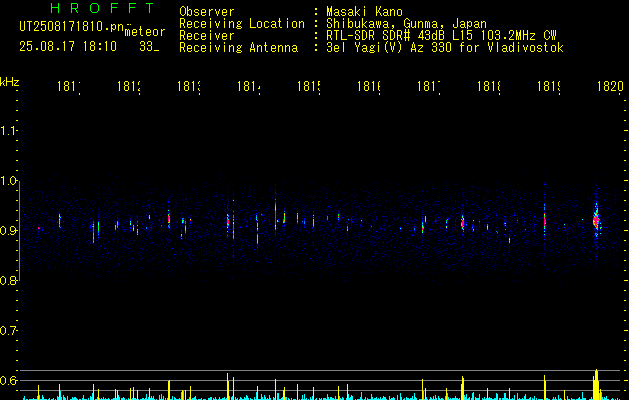
Task: Click the date and time 25.08.17 18:10
Action: (68, 47)
